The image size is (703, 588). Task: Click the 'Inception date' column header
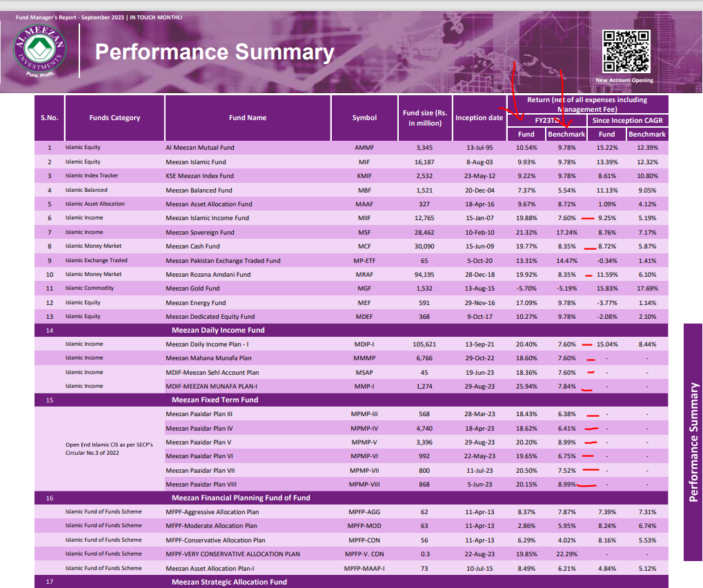coord(479,118)
